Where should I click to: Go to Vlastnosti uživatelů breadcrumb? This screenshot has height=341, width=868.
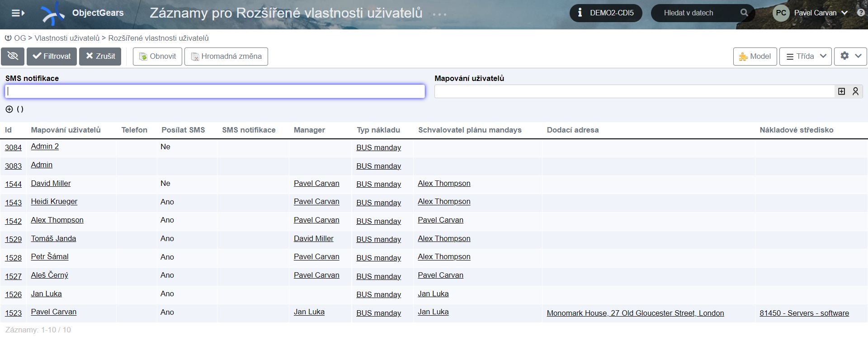tap(67, 38)
